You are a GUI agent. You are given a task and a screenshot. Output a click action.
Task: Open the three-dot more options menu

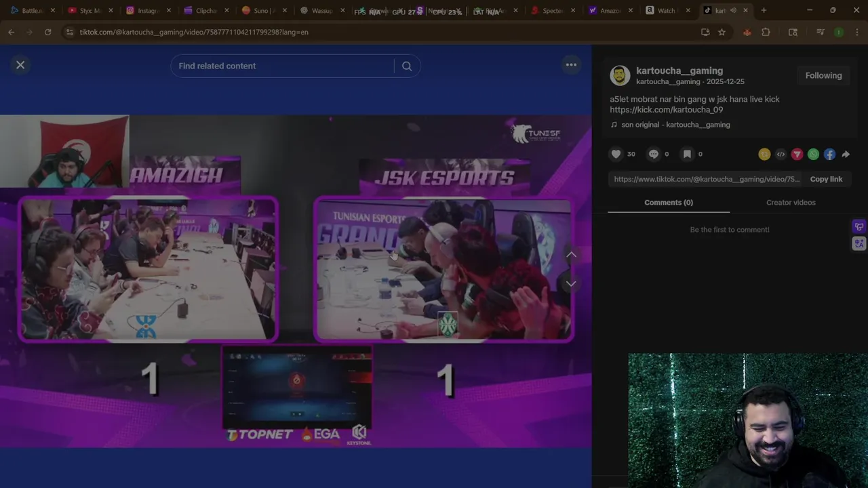click(x=571, y=65)
